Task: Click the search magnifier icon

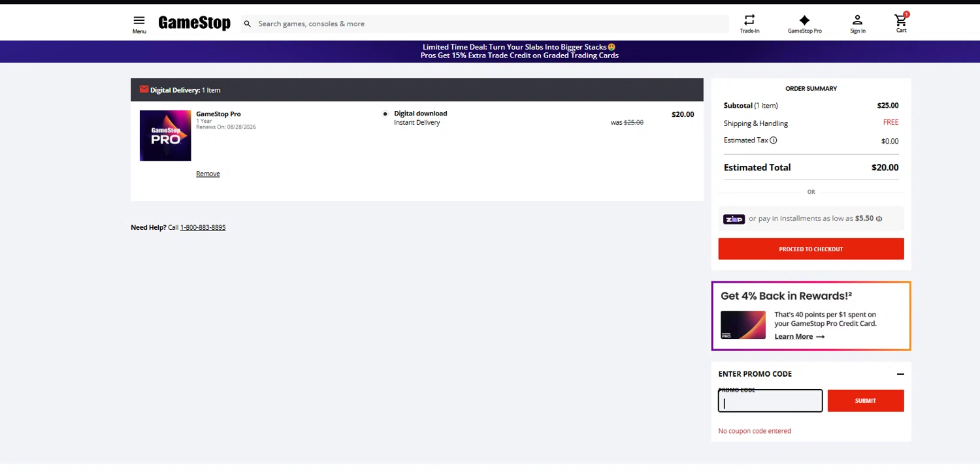Action: pos(248,24)
